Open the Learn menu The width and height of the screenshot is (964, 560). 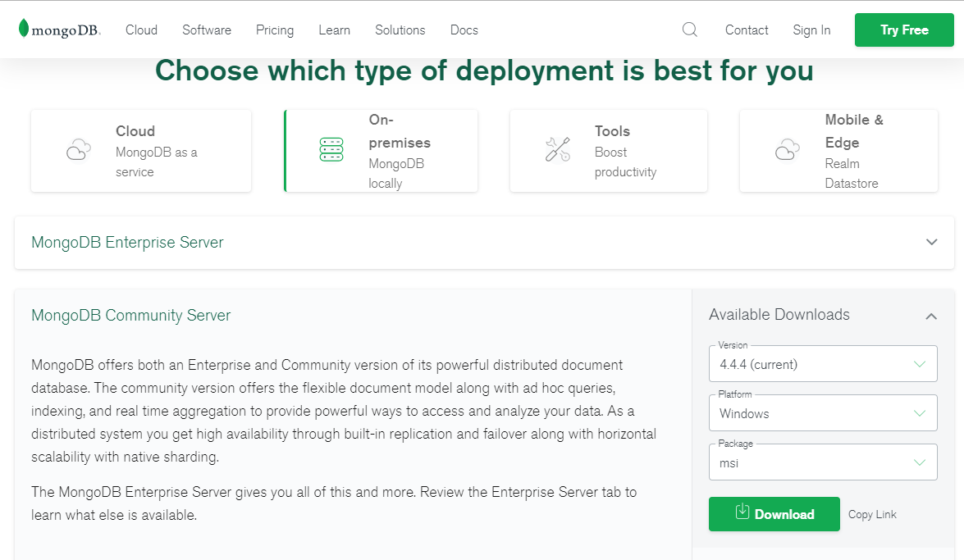pyautogui.click(x=335, y=30)
